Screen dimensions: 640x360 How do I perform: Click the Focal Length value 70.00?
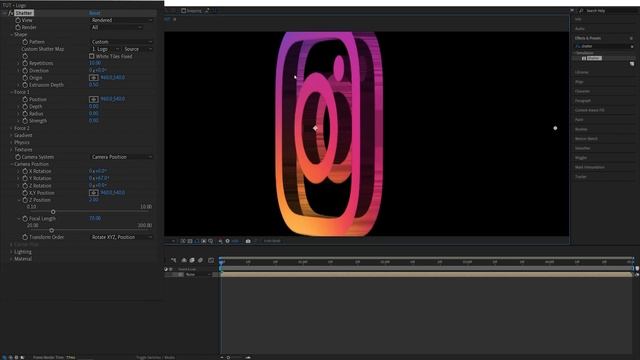[95, 218]
